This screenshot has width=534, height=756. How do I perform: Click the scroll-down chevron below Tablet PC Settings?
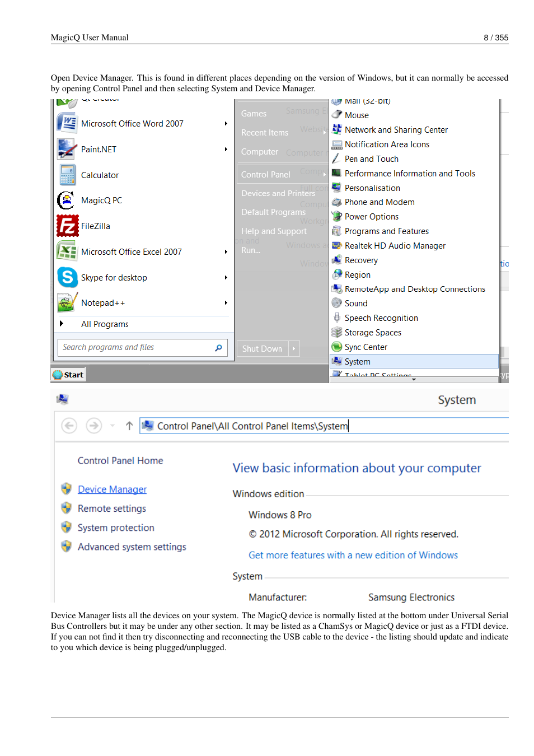pos(414,379)
